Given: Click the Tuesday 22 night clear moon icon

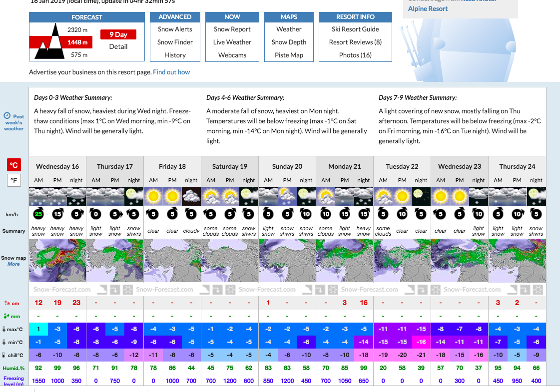Looking at the screenshot, I should pos(421,196).
